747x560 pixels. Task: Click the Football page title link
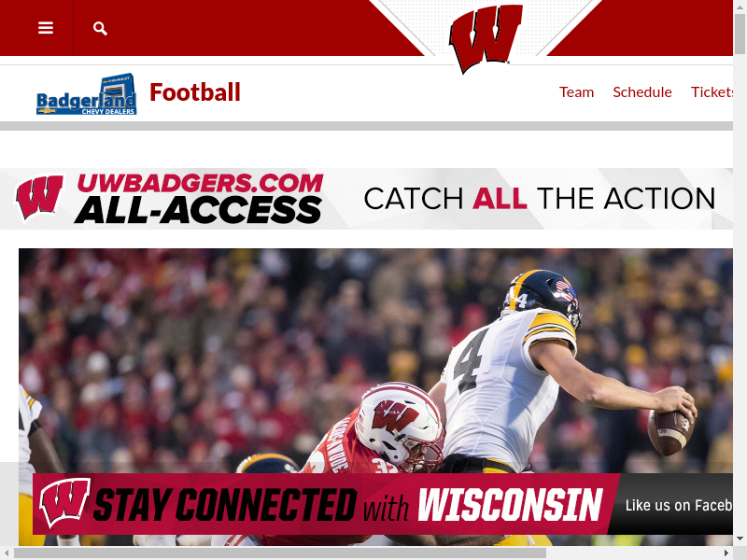click(195, 92)
